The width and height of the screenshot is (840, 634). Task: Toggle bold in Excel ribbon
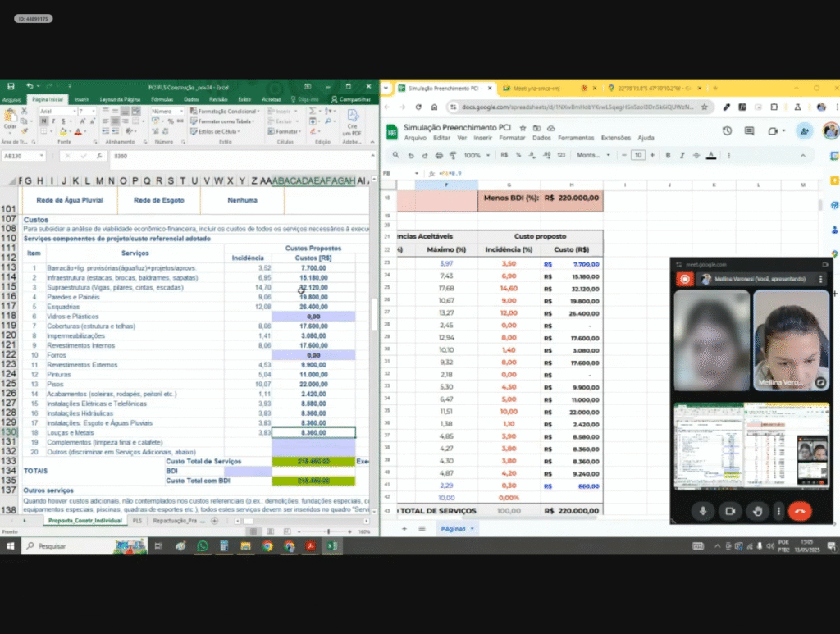(x=42, y=121)
